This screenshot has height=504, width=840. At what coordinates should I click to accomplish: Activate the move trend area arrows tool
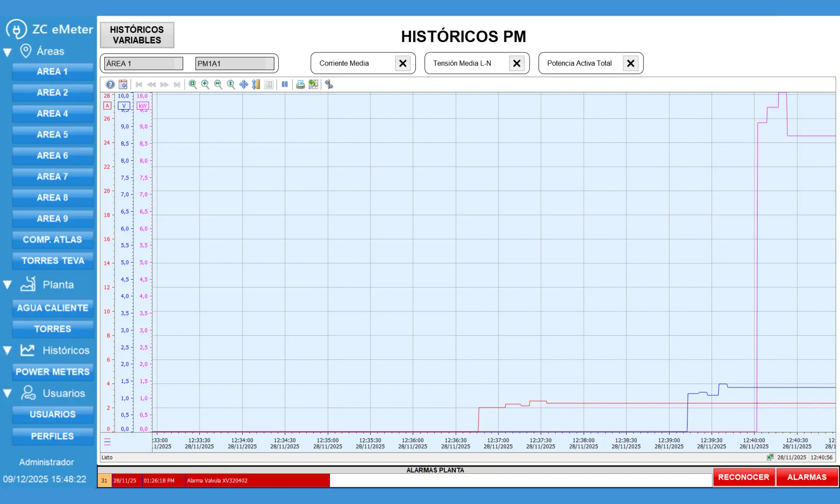tap(244, 84)
